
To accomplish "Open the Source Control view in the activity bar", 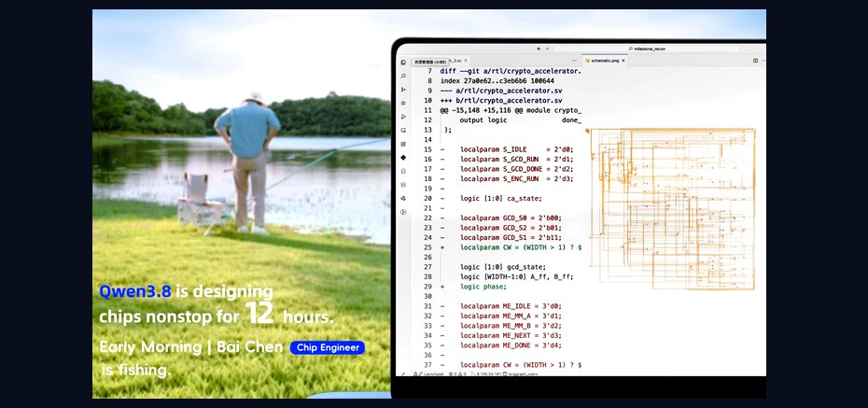I will point(403,89).
